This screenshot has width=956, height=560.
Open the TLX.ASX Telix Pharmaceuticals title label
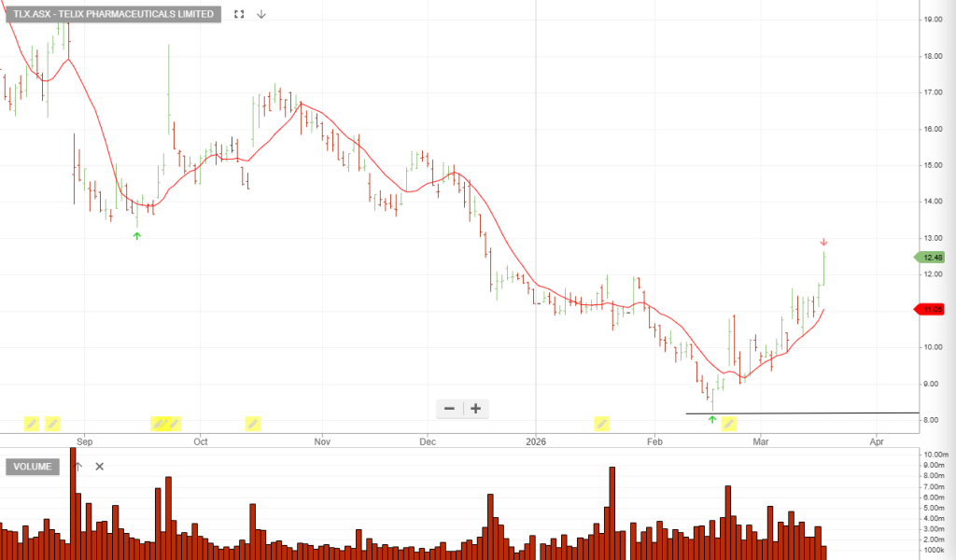click(111, 14)
